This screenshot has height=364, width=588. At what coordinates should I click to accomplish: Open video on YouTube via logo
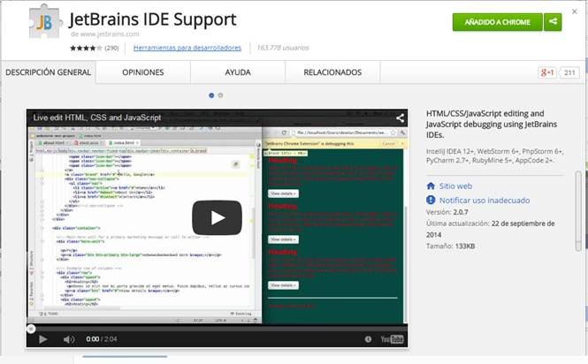pyautogui.click(x=393, y=339)
